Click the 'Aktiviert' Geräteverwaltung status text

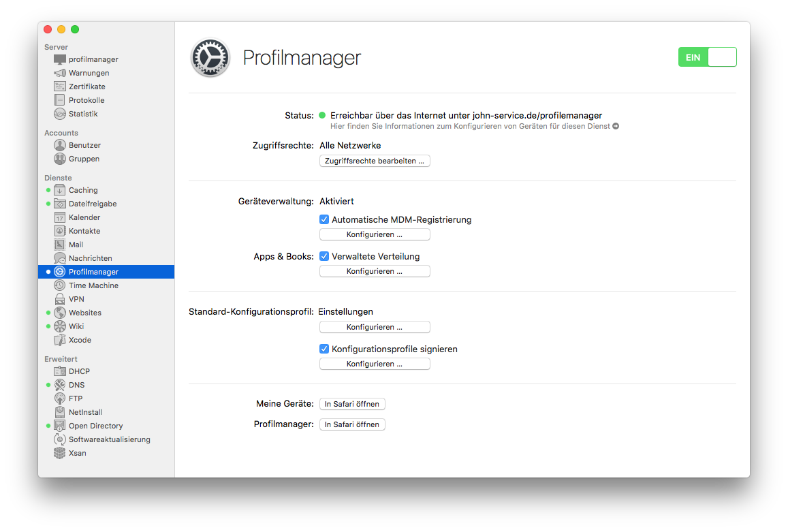click(x=336, y=201)
